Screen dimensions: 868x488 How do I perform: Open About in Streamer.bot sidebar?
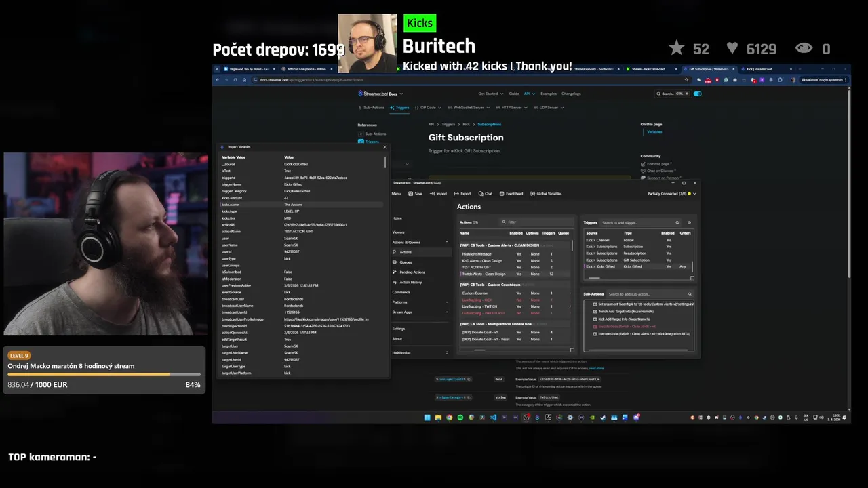[397, 339]
